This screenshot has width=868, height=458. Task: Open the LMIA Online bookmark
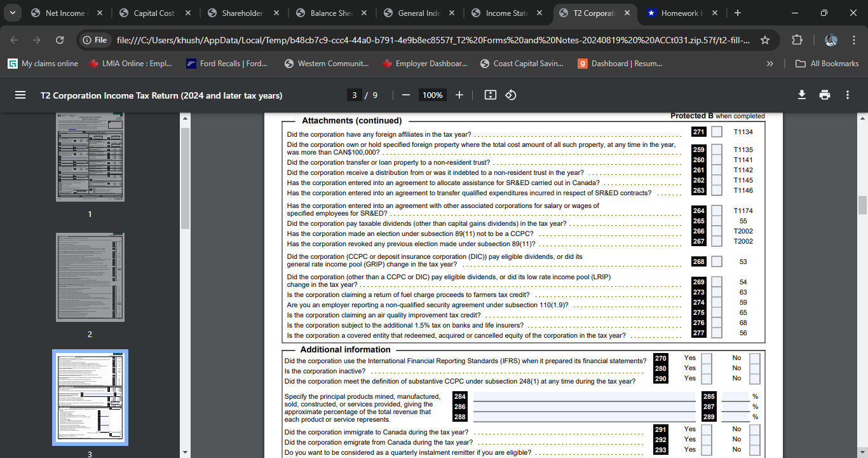(x=133, y=63)
